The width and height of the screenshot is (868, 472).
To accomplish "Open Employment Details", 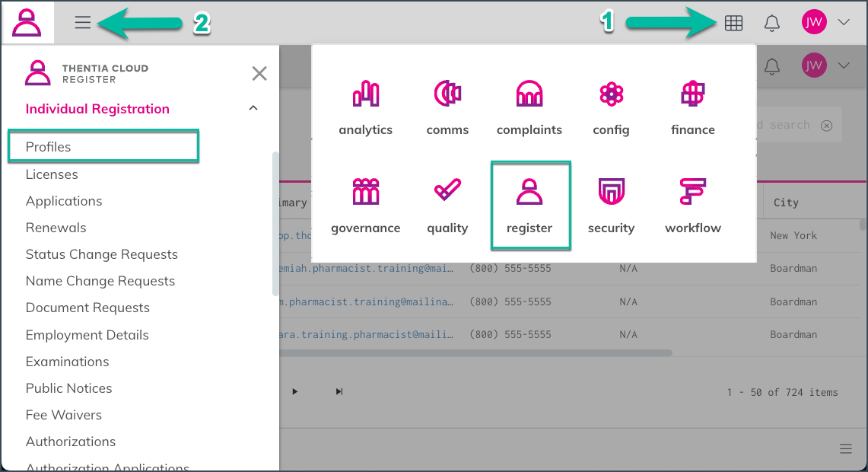I will tap(87, 335).
